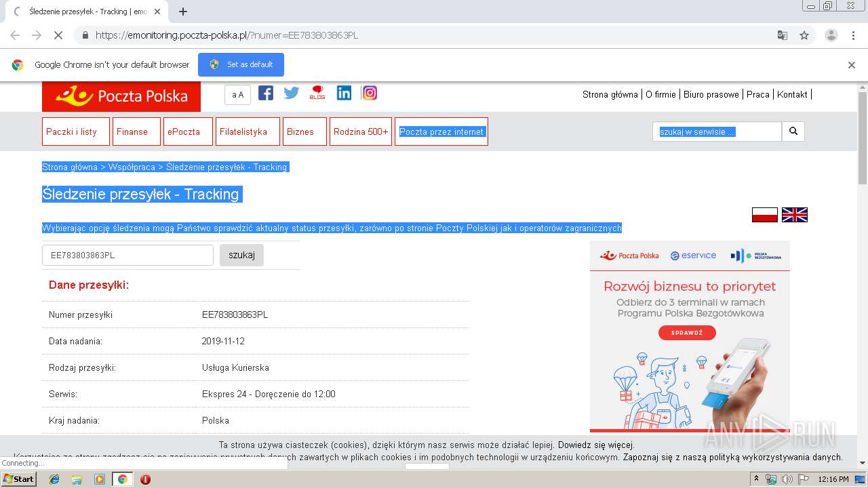Click the Poczta Polska logo
This screenshot has width=868, height=488.
(x=121, y=96)
